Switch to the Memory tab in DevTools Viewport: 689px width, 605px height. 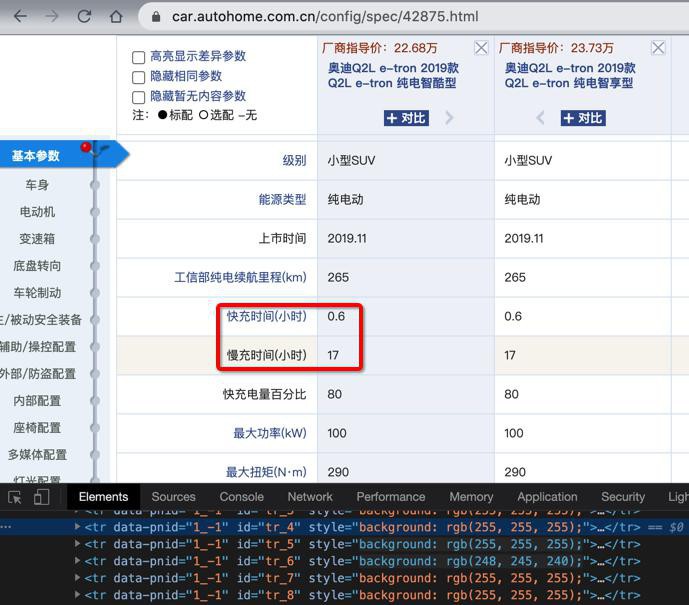point(471,497)
